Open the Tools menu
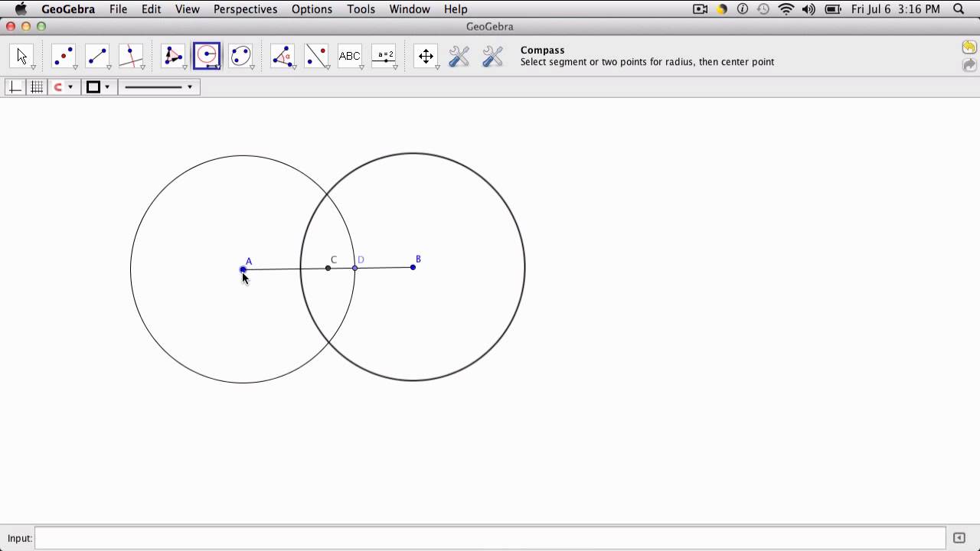Screen dimensions: 980x551 point(361,9)
